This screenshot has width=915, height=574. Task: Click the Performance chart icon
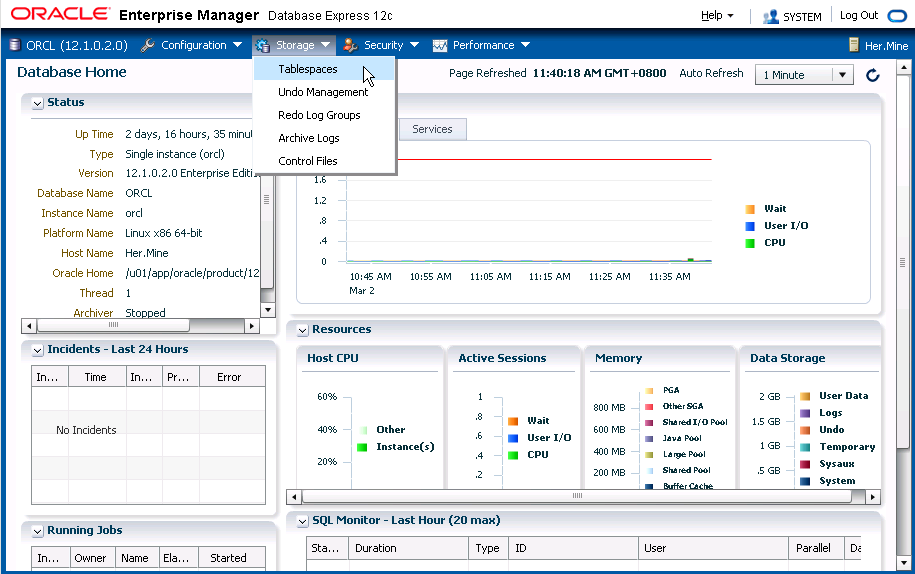pyautogui.click(x=439, y=46)
